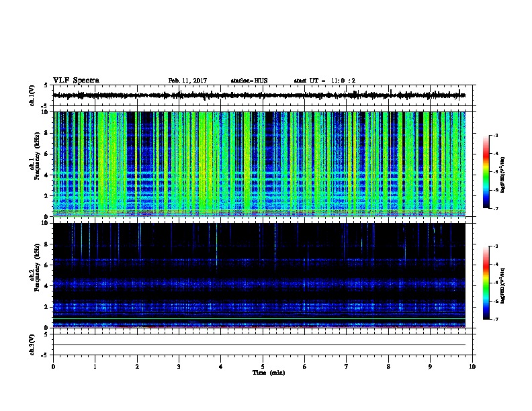This screenshot has width=532, height=411.
Task: Click the time axis tick label "8"
Action: point(388,366)
